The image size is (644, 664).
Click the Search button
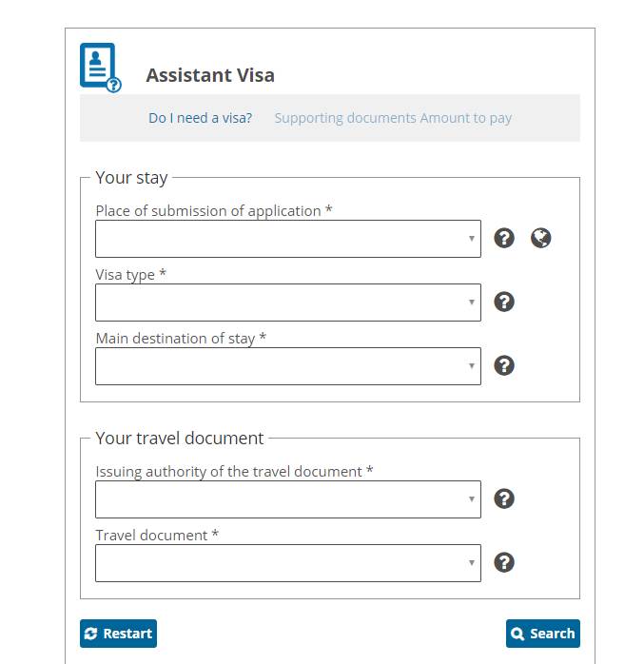click(542, 634)
